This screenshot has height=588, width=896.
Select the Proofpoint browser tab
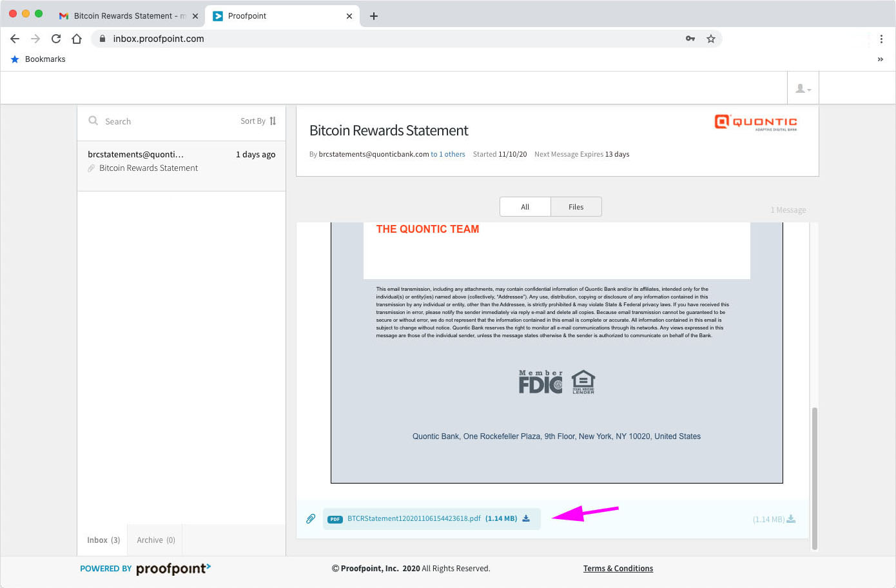[282, 16]
